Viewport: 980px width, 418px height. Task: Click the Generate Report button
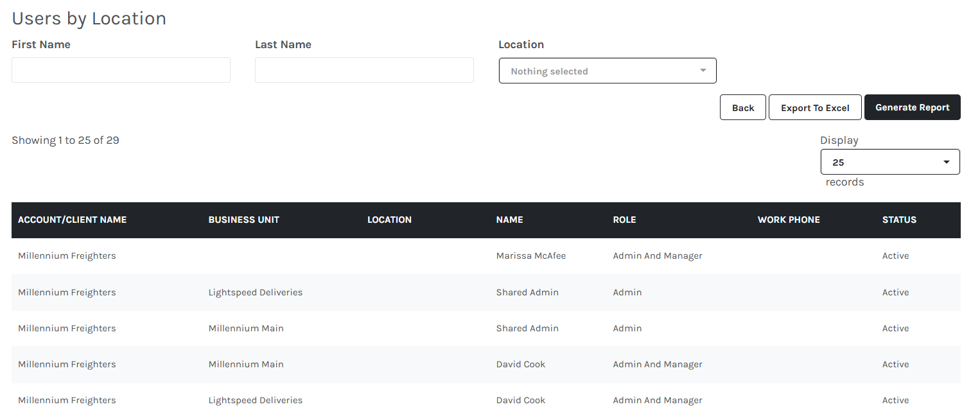tap(913, 107)
